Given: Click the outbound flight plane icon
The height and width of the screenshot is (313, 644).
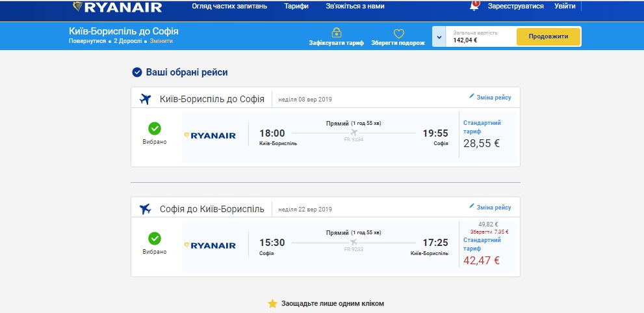Looking at the screenshot, I should [146, 99].
